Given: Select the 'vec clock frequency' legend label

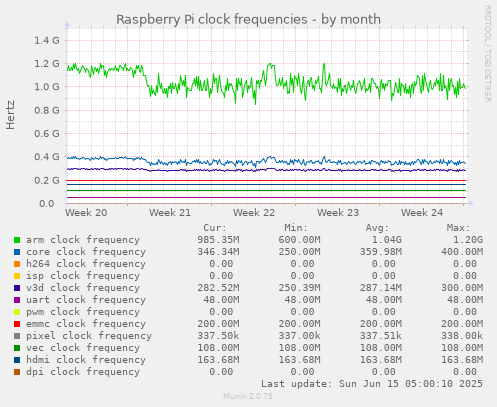Looking at the screenshot, I should (83, 348).
